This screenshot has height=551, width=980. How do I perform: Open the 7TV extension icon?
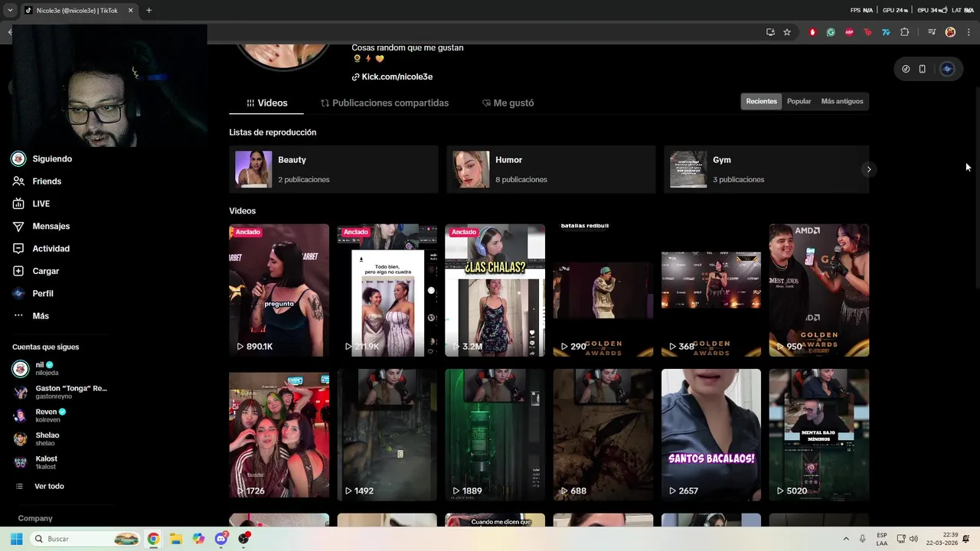[x=886, y=32]
